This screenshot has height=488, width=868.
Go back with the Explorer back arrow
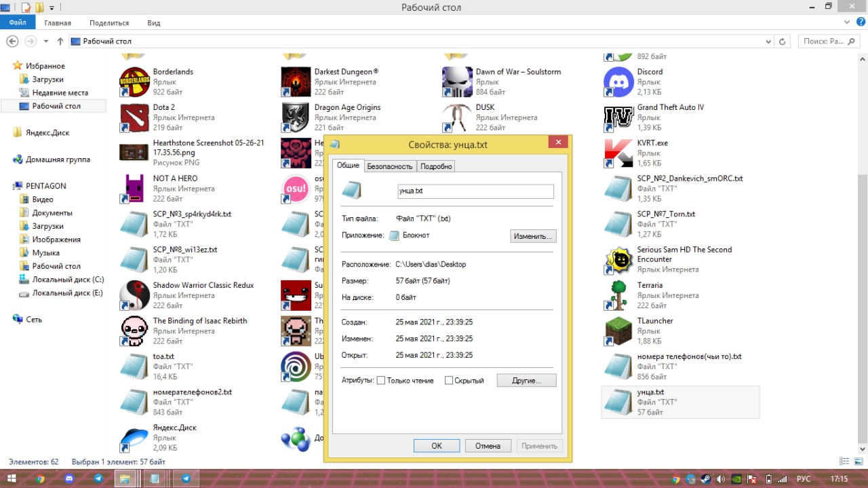12,41
